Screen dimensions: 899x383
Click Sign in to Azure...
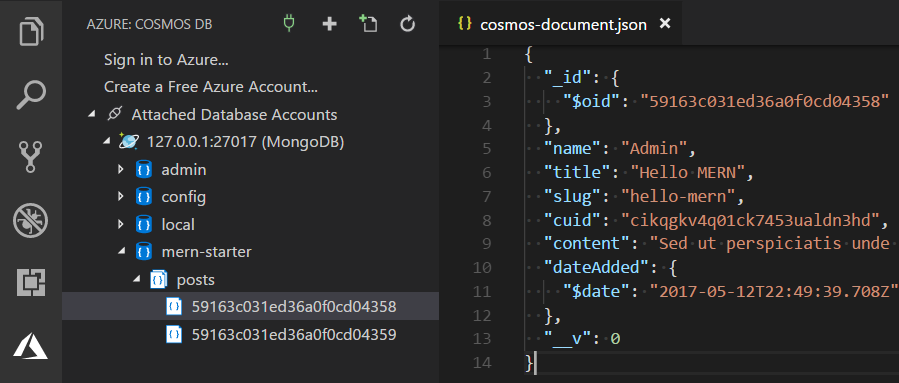(166, 60)
